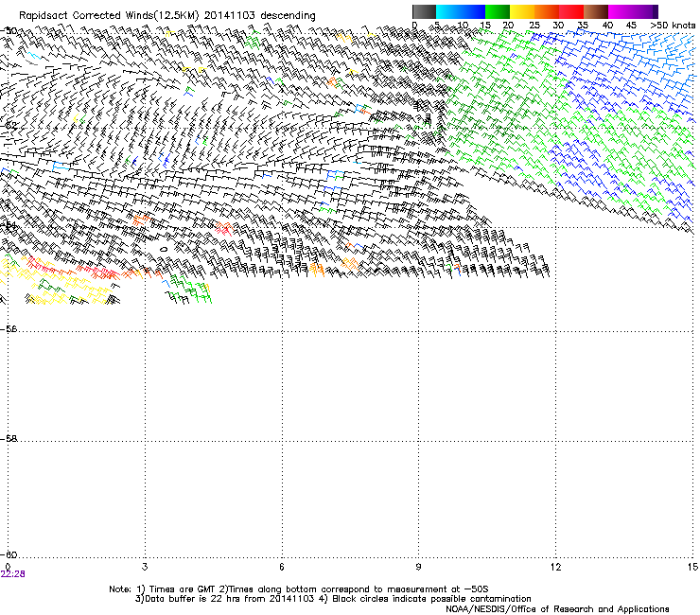Click the orange 25-30 knots legend swatch
The height and width of the screenshot is (615, 700).
(547, 11)
